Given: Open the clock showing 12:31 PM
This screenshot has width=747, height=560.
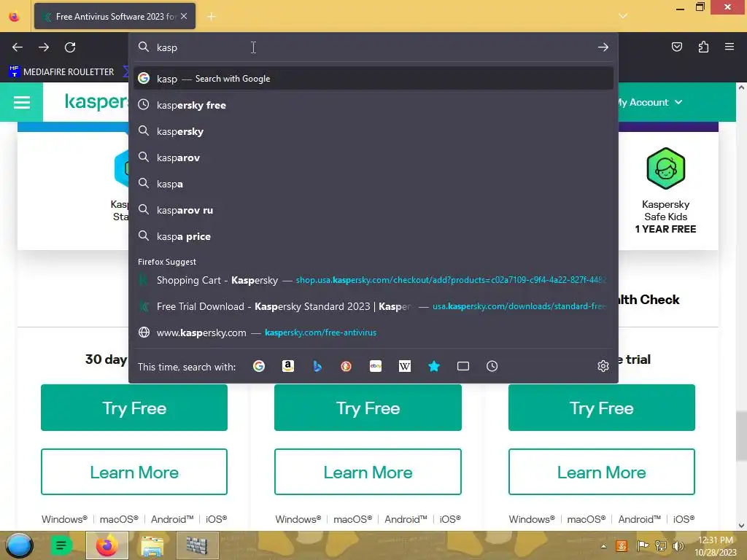Looking at the screenshot, I should coord(715,546).
